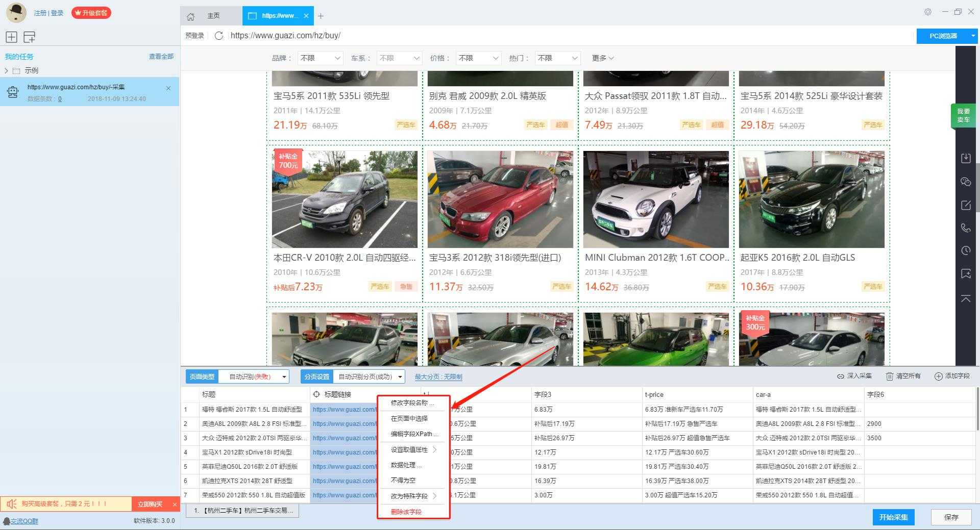Click the 起亚K5 car thumbnail

[812, 199]
